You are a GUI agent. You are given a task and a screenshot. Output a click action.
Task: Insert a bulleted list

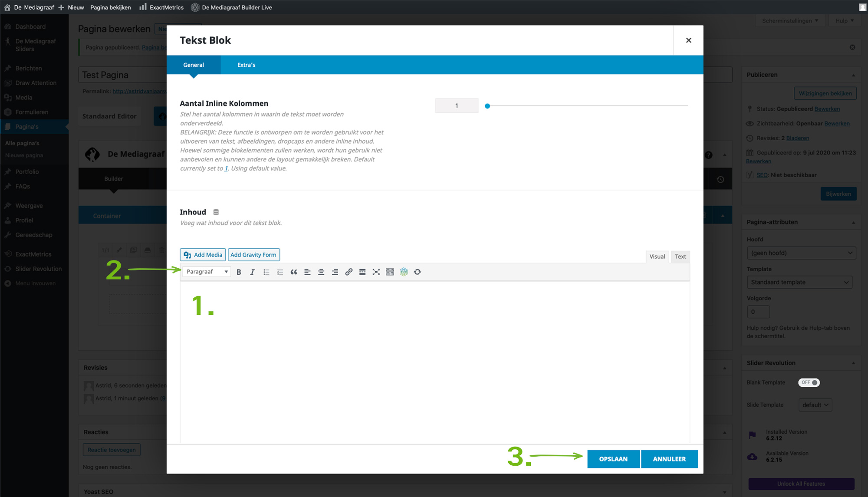pos(266,272)
